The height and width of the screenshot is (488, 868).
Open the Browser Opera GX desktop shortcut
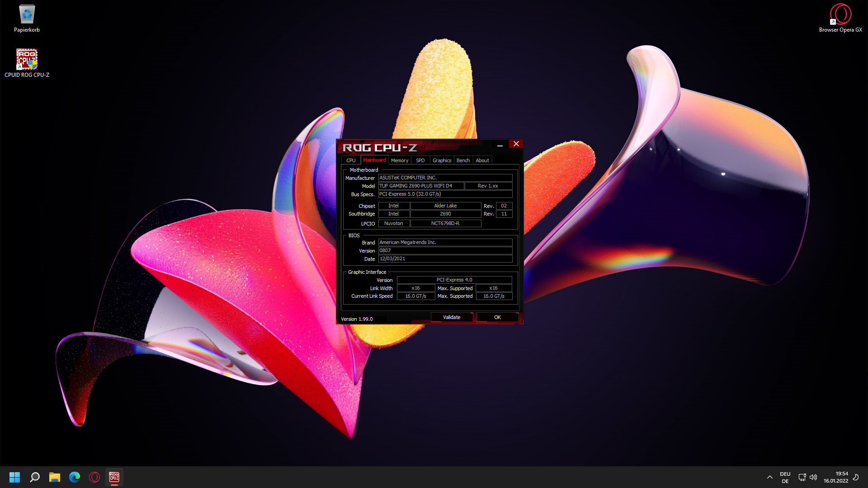840,18
